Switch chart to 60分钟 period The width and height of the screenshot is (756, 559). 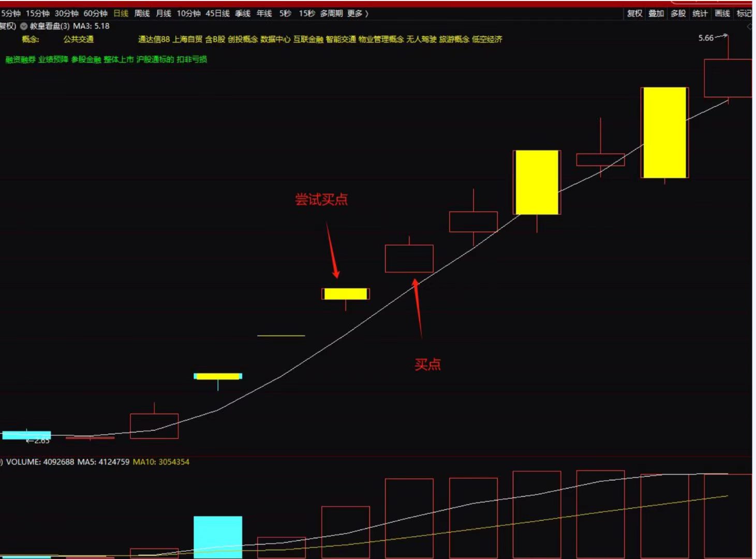[x=95, y=13]
